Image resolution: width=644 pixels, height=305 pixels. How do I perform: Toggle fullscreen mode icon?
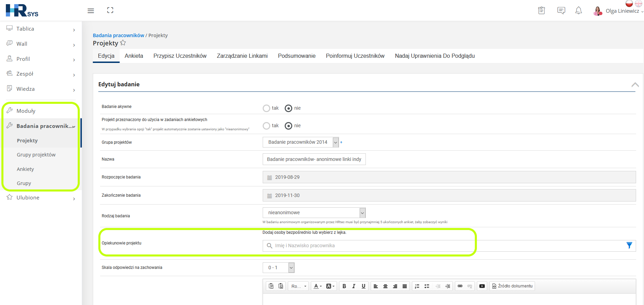110,10
